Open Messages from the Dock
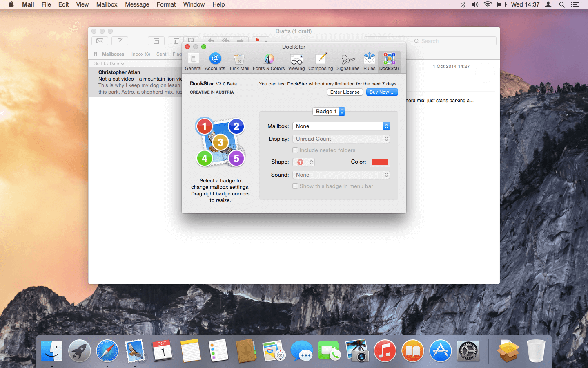588x368 pixels. click(302, 351)
